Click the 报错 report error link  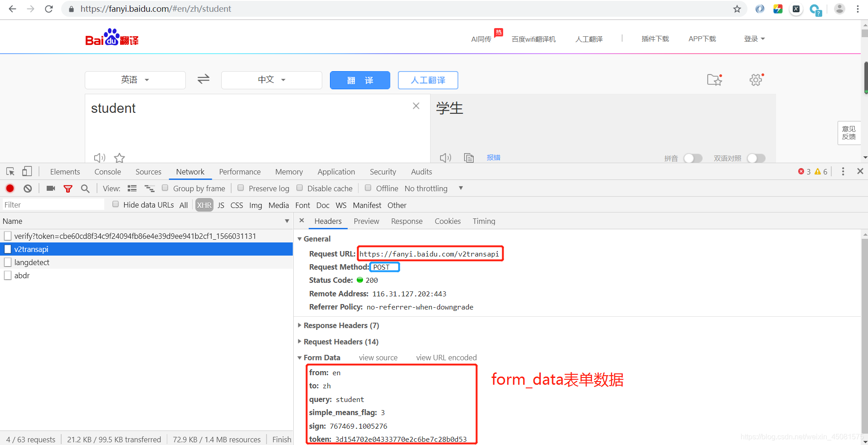[493, 158]
